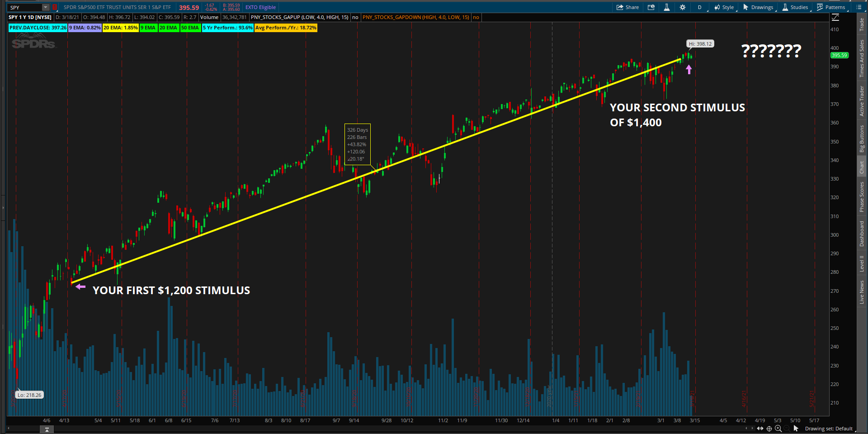868x434 pixels.
Task: Click the Share button
Action: pyautogui.click(x=627, y=7)
